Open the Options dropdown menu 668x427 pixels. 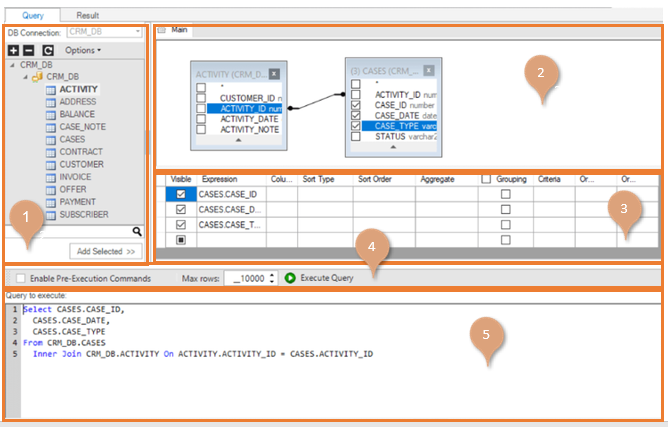coord(82,49)
